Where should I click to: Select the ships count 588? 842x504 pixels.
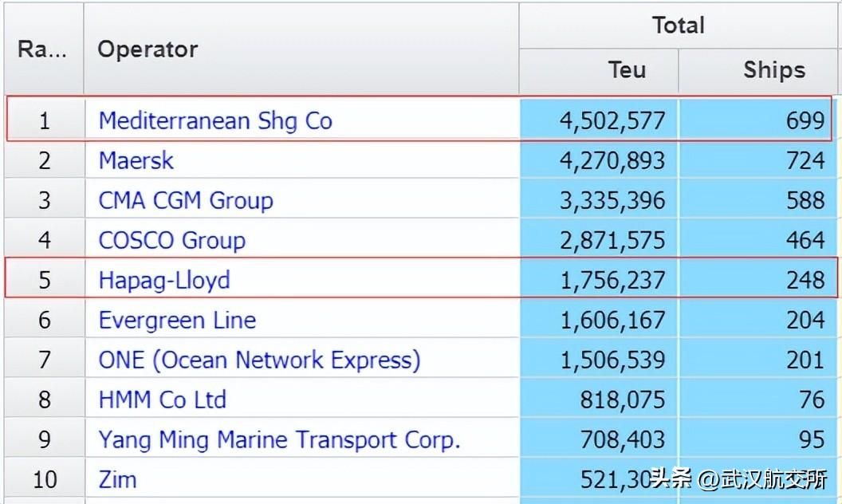click(805, 200)
